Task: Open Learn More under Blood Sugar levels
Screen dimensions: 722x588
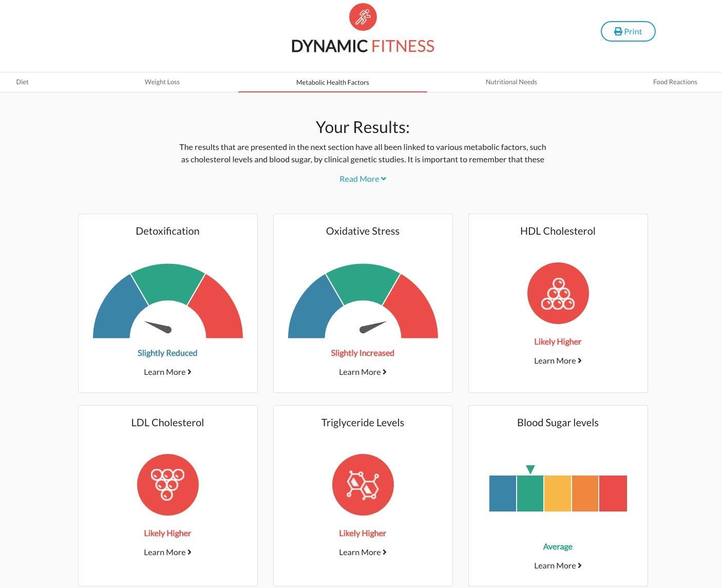Action: [x=558, y=565]
